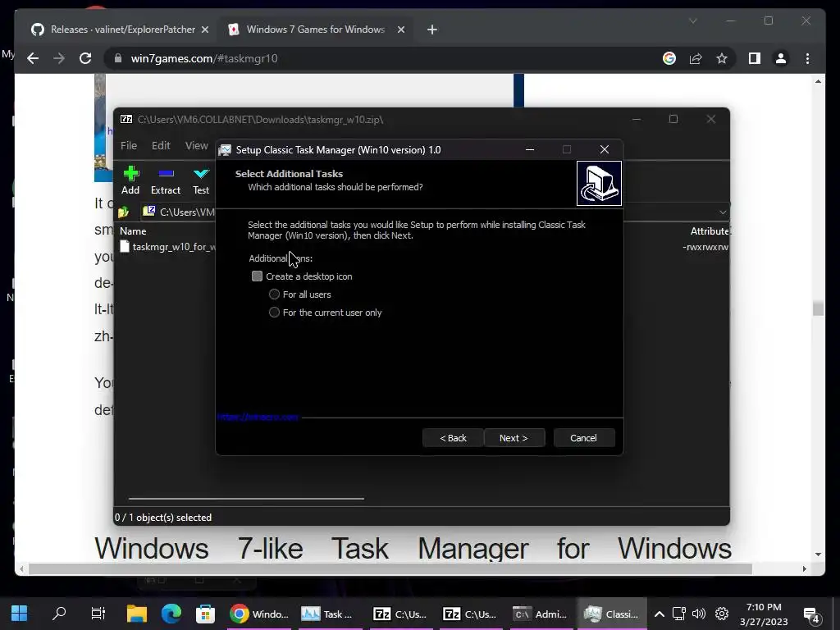
Task: Open notifications icon in taskbar
Action: pos(811,615)
